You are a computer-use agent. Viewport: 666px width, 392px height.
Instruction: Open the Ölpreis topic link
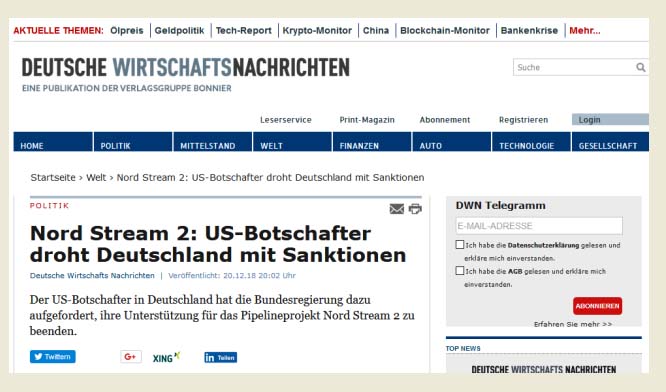point(127,31)
